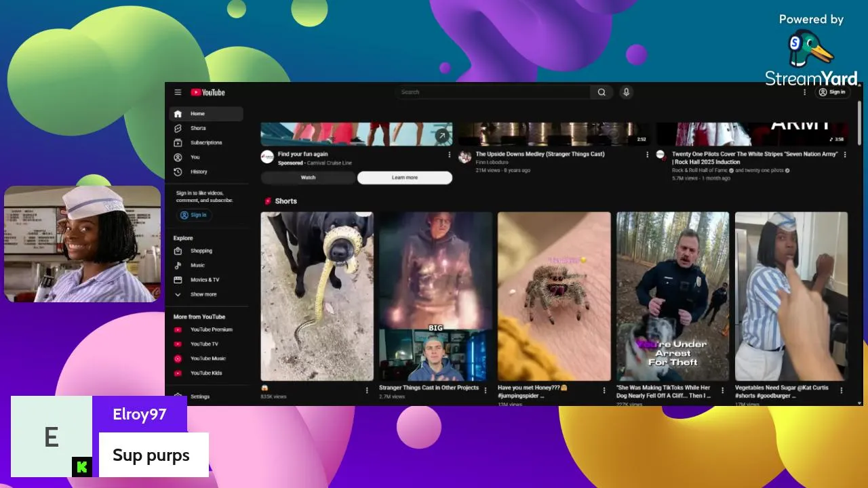Click the search magnifier button

(601, 92)
